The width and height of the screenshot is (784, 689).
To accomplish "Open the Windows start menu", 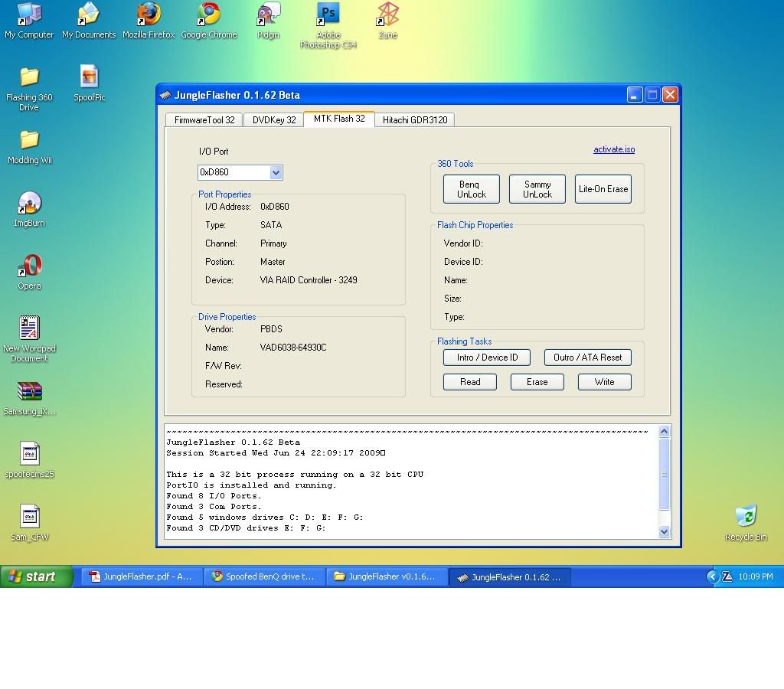I will (37, 577).
